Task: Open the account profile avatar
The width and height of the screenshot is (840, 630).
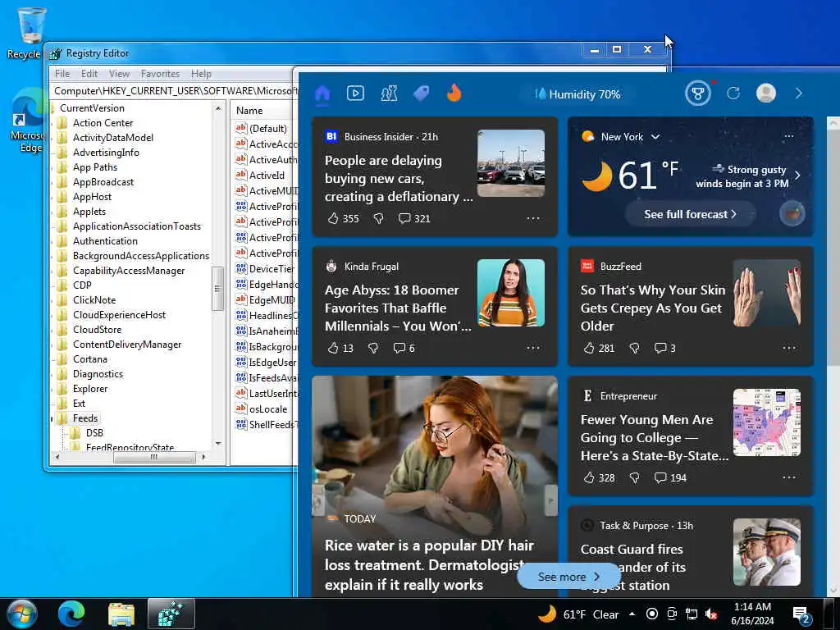Action: [x=765, y=94]
